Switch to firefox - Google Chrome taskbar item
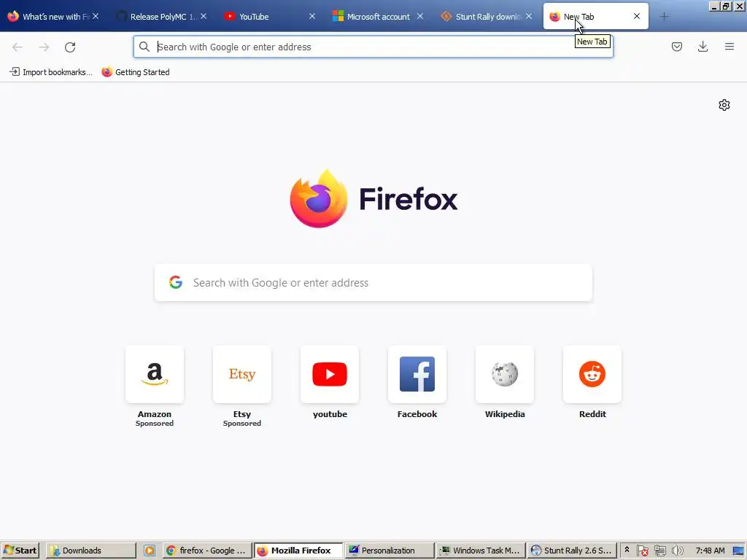Viewport: 747px width, 560px height. tap(206, 551)
